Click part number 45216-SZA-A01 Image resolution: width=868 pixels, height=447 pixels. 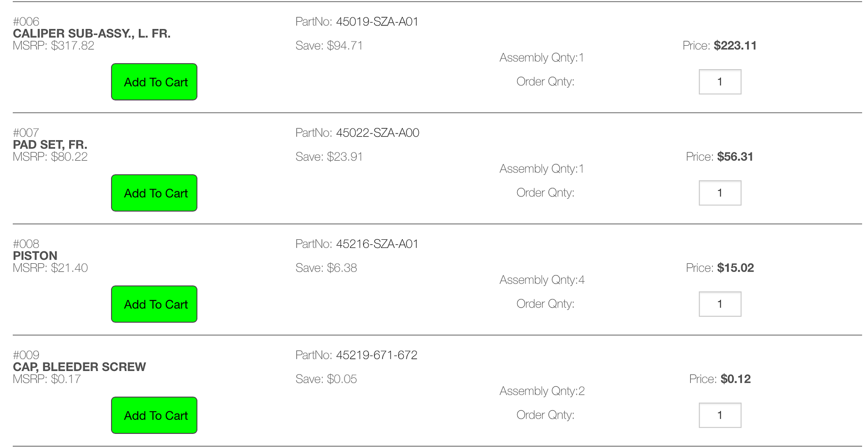click(377, 244)
